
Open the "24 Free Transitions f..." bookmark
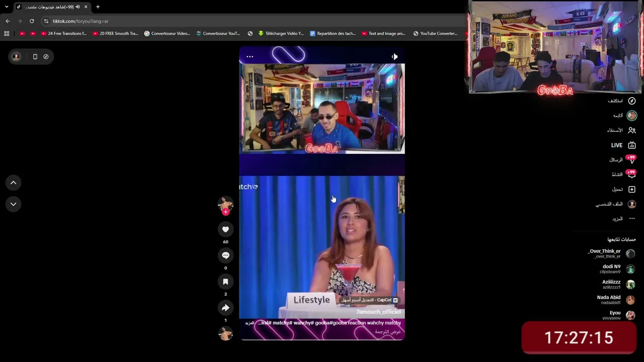[64, 34]
